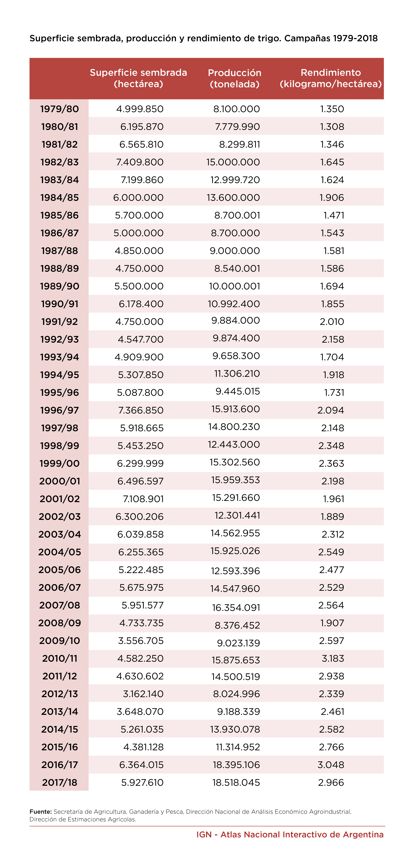Screen dimensions: 414x868
Task: Click yield value 3.048 for 2016/17
Action: [331, 765]
